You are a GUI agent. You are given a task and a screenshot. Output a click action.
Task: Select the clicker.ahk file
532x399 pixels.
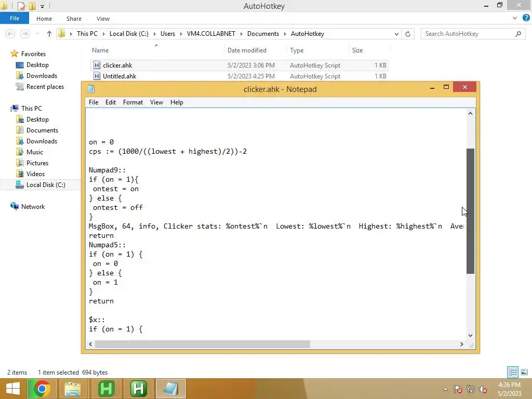click(239, 65)
